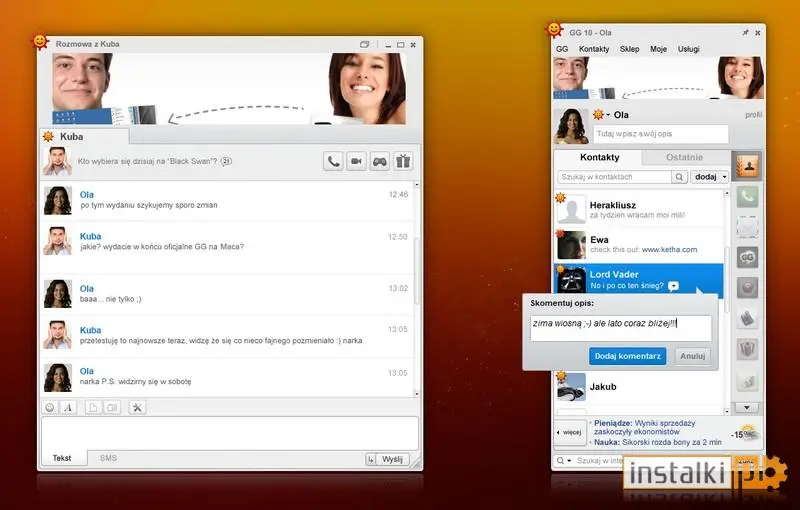Open the emoticon picker in chat toolbar
The image size is (800, 510).
coord(50,407)
